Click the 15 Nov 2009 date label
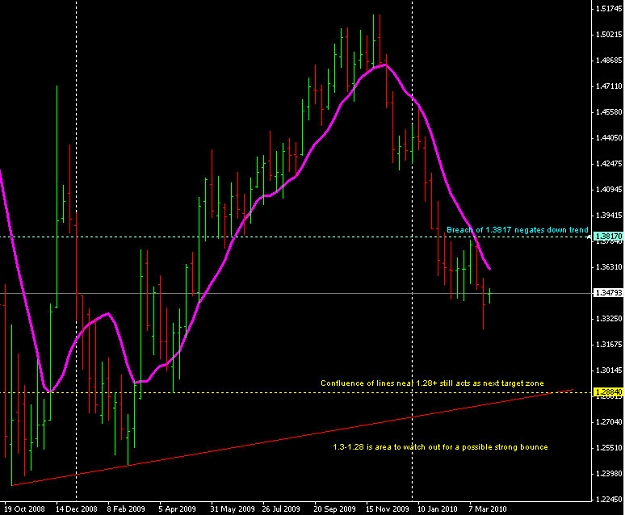625x515 pixels. point(388,509)
